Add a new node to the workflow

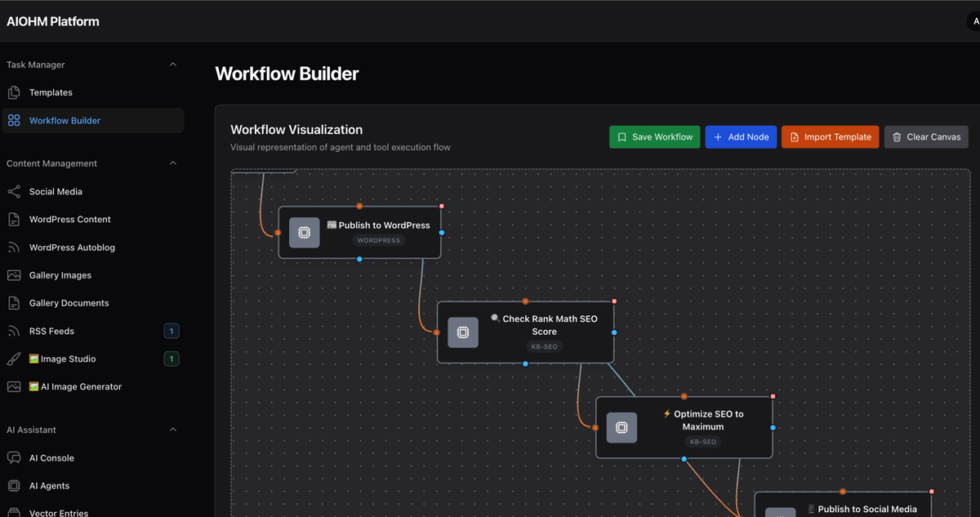741,137
